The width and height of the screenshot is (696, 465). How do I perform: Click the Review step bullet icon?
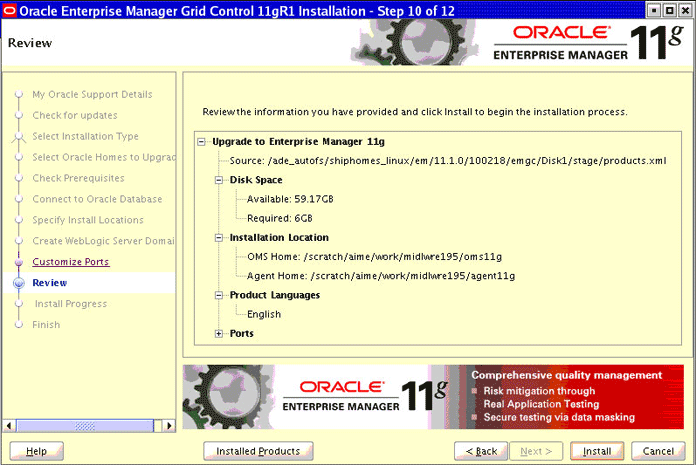(x=19, y=283)
